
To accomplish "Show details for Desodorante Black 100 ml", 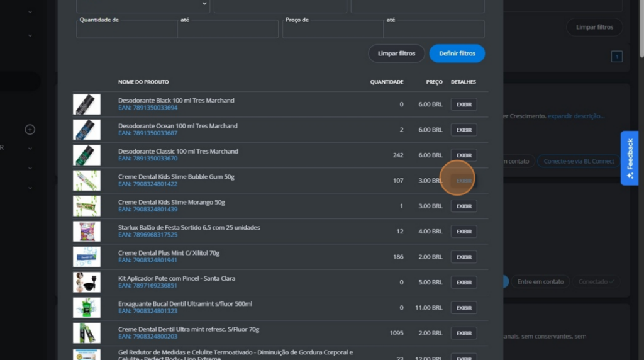I will [464, 104].
